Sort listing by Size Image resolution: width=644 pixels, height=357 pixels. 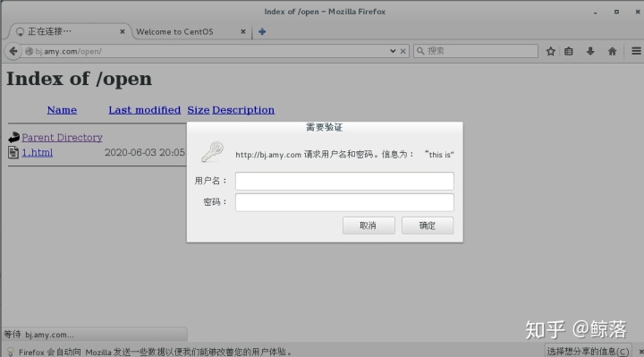[x=199, y=110]
